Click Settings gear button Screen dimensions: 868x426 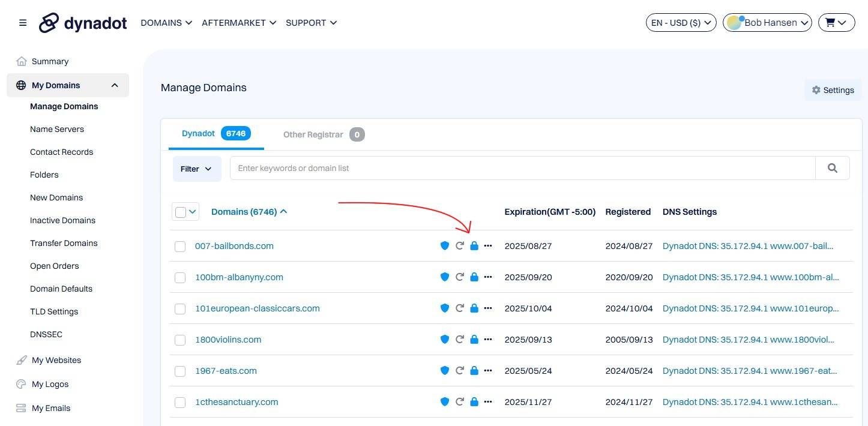point(833,90)
